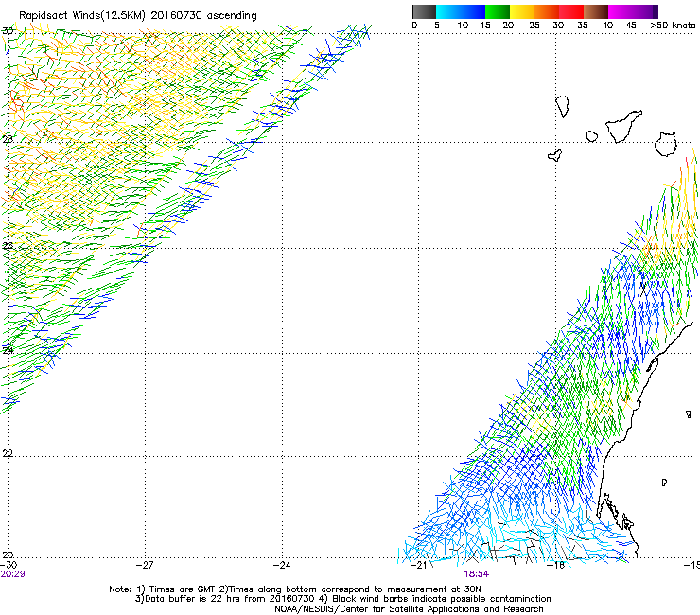Click the yellow 20-25 knots legend segment

[x=522, y=11]
